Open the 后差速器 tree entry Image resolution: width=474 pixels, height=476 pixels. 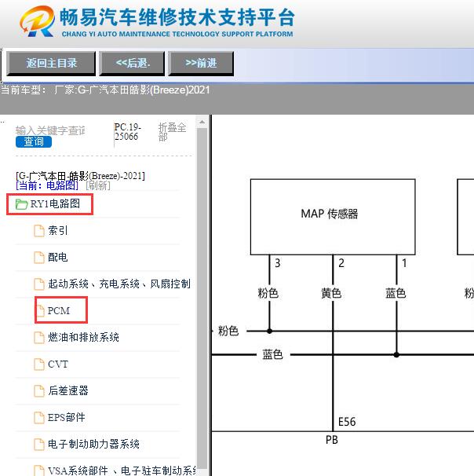[68, 390]
